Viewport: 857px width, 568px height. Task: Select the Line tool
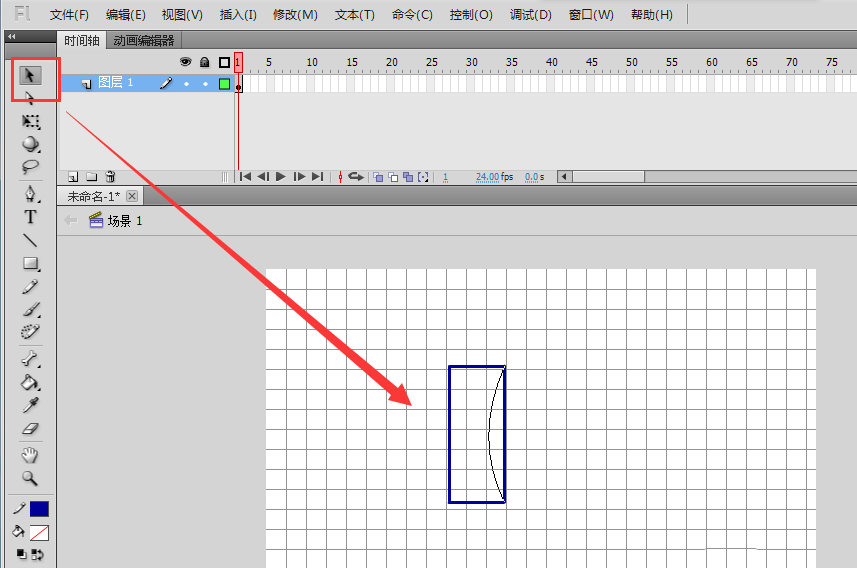click(31, 241)
